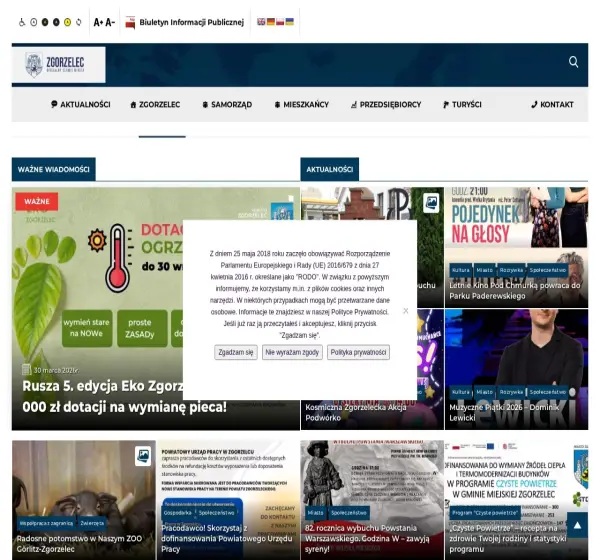The height and width of the screenshot is (560, 600).
Task: Open Radosne potomstwo w Naszym ZOO article
Action: (79, 544)
